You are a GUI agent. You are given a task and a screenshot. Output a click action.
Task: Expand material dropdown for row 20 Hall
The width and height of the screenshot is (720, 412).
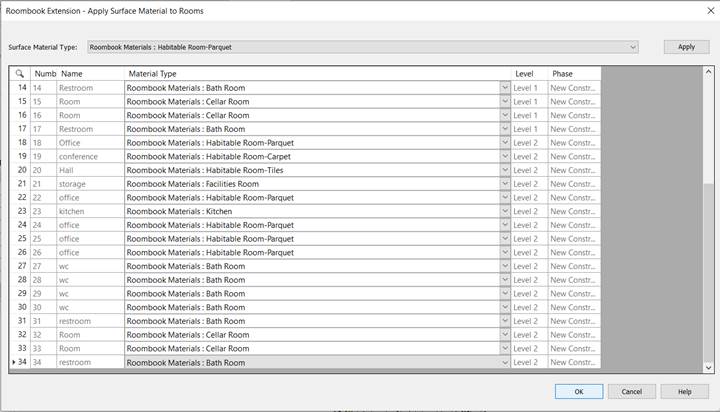click(x=505, y=170)
